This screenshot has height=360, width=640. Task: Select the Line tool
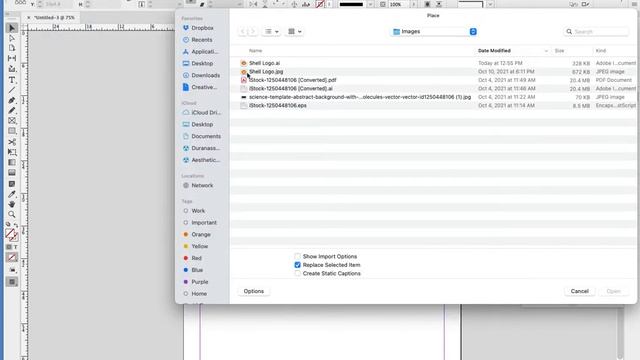(12, 90)
